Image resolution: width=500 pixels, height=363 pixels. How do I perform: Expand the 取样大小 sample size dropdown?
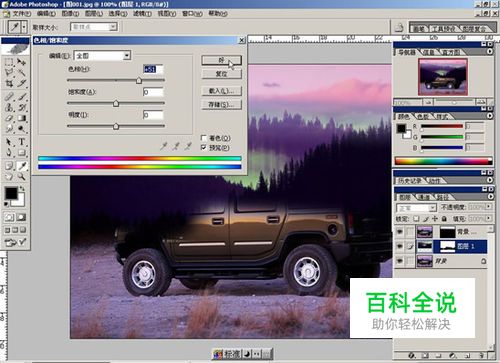94,27
